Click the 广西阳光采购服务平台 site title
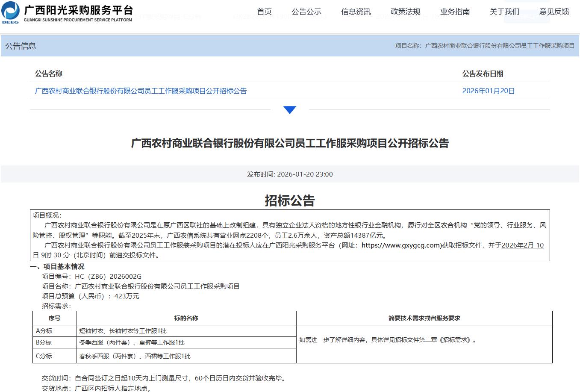Viewport: 580px width, 392px height. click(78, 10)
